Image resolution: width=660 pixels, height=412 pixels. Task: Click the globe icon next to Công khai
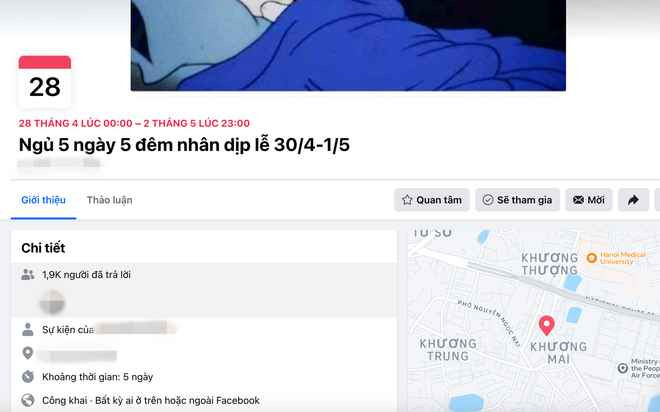(x=28, y=400)
